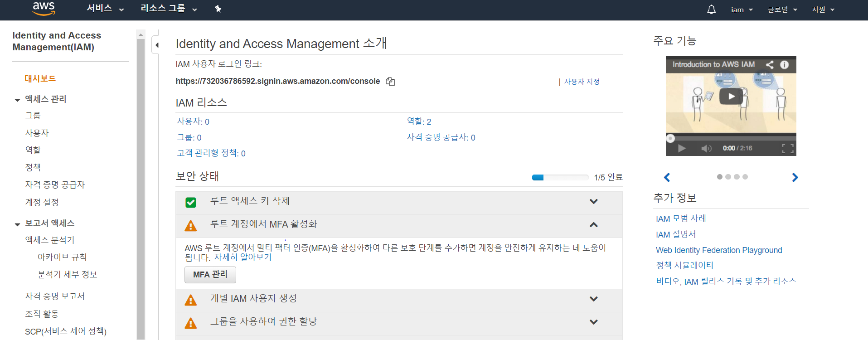This screenshot has height=340, width=868.
Task: Open the notifications bell
Action: (712, 10)
